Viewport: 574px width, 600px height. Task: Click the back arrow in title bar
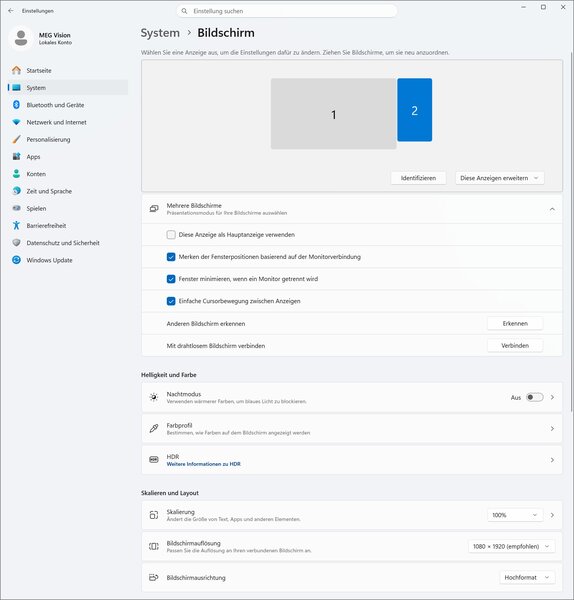11,11
